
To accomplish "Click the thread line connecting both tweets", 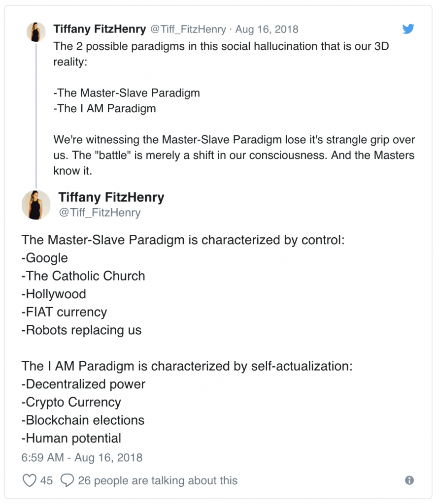I will point(36,115).
